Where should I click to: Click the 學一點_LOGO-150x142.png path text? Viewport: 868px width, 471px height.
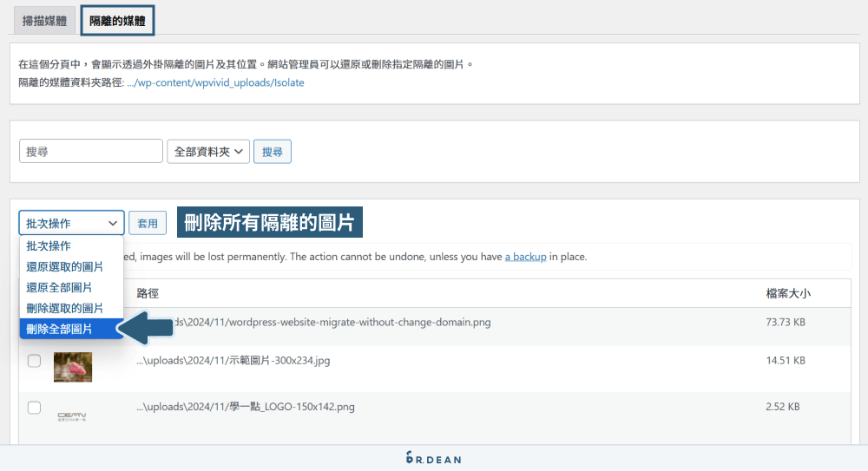[x=246, y=407]
